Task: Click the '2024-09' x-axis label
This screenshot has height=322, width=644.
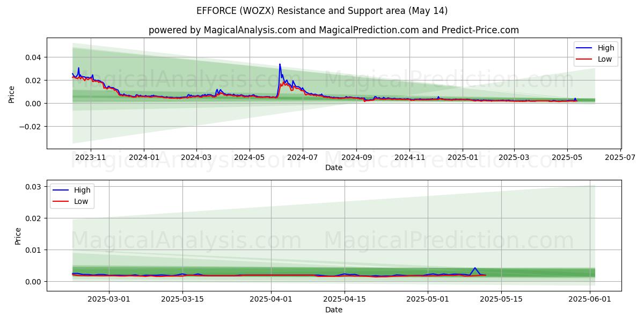Action: click(x=356, y=157)
